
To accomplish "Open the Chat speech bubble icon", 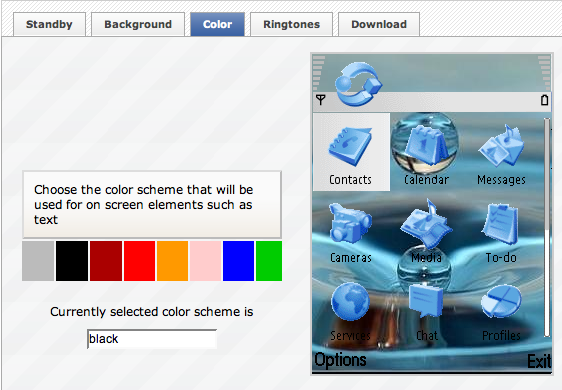I will pos(426,301).
